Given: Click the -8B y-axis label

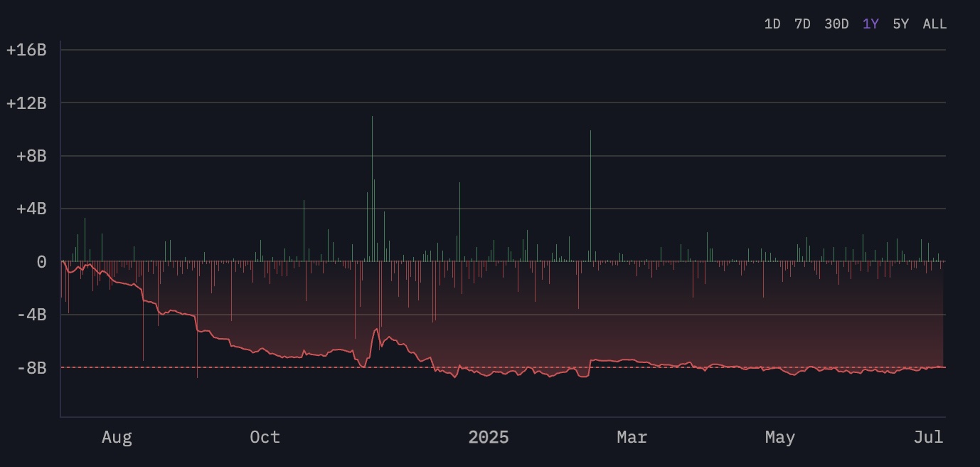Looking at the screenshot, I should [31, 367].
